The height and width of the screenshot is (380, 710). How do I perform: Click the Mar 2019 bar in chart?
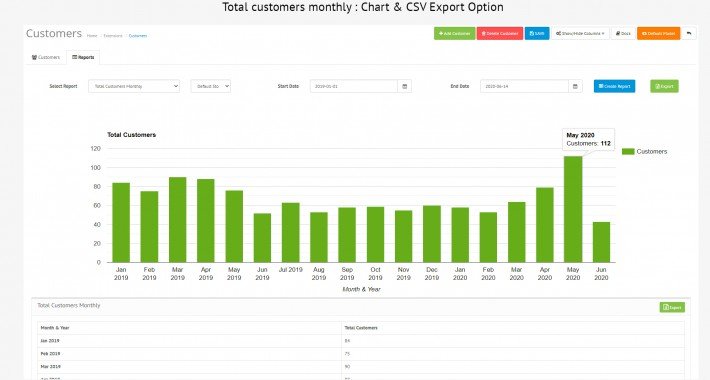[178, 220]
